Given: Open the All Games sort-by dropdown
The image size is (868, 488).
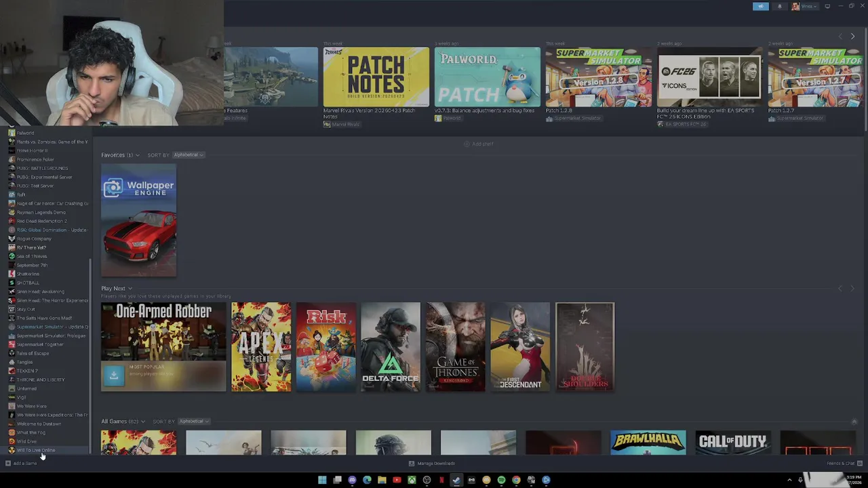Looking at the screenshot, I should click(x=194, y=422).
